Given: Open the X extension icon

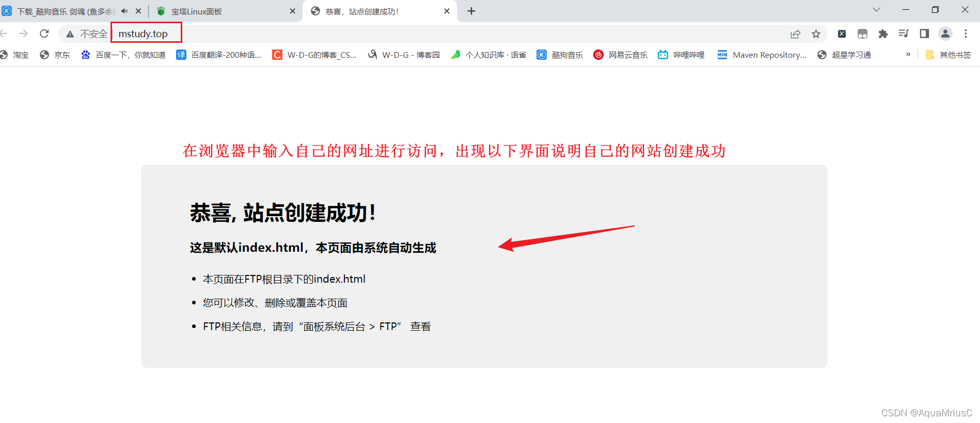Looking at the screenshot, I should click(842, 34).
